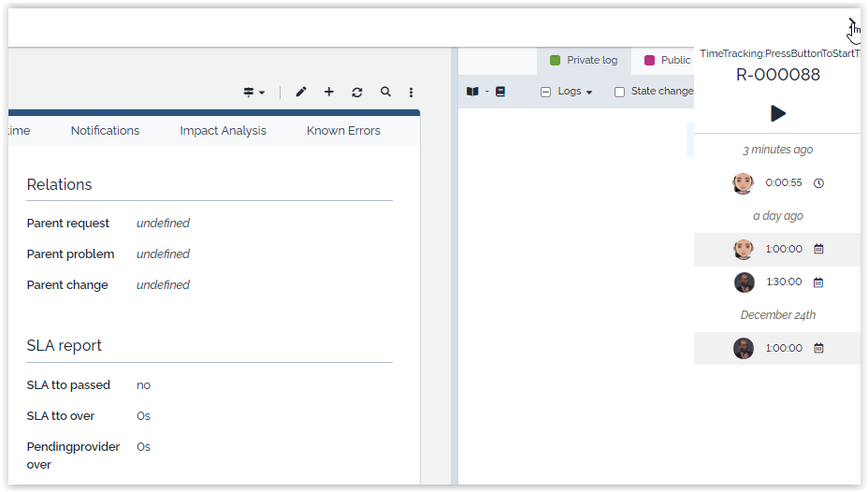The height and width of the screenshot is (492, 868).
Task: Select the Known Errors tab
Action: pos(343,131)
